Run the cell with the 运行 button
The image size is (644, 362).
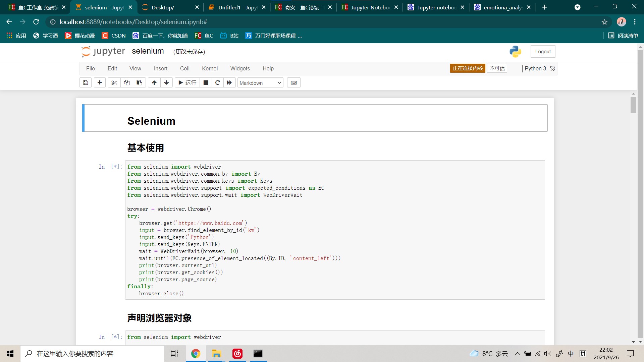pyautogui.click(x=187, y=82)
